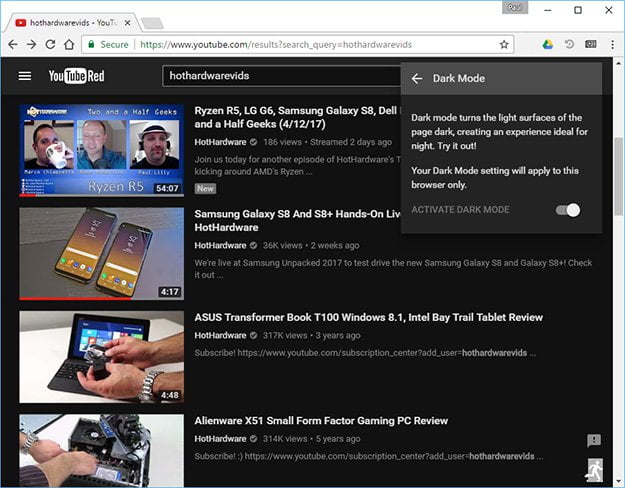The width and height of the screenshot is (625, 488).
Task: Visit HotHardware channel under the 36K views video
Action: click(220, 245)
